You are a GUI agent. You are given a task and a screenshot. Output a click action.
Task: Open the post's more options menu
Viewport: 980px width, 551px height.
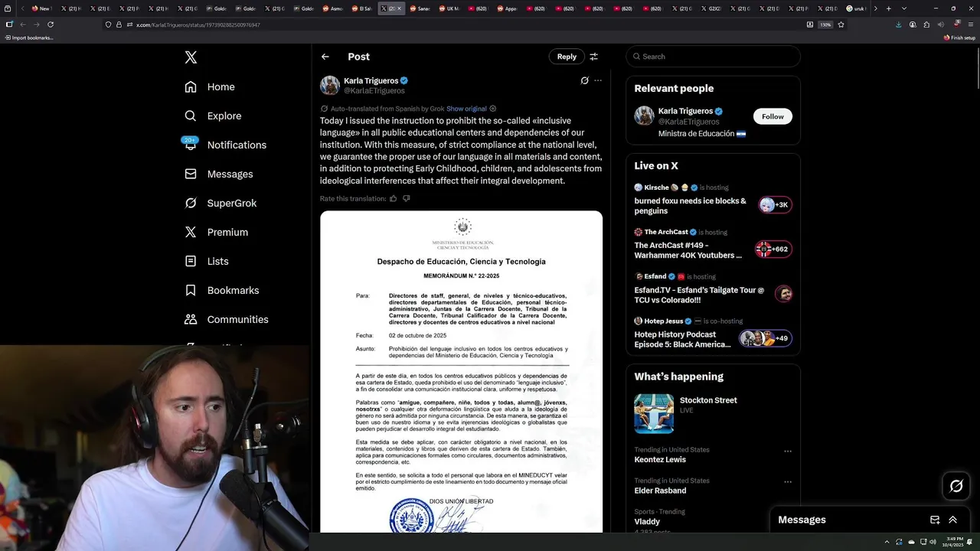(x=598, y=80)
